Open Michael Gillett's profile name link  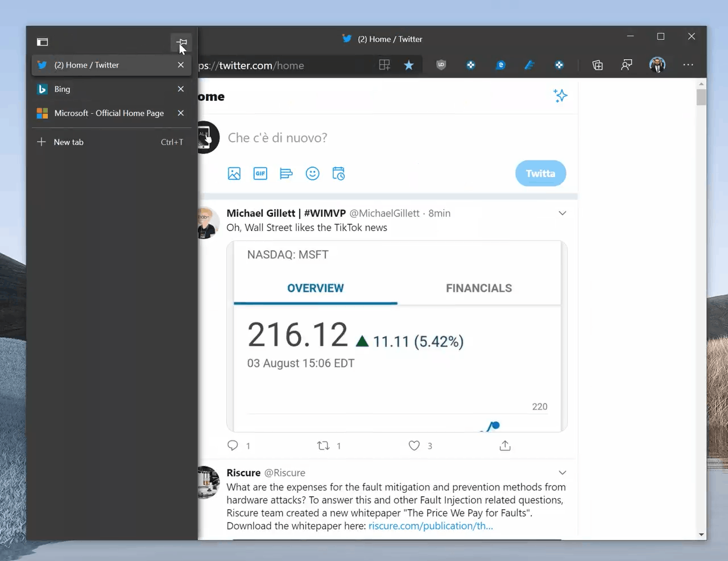[286, 213]
